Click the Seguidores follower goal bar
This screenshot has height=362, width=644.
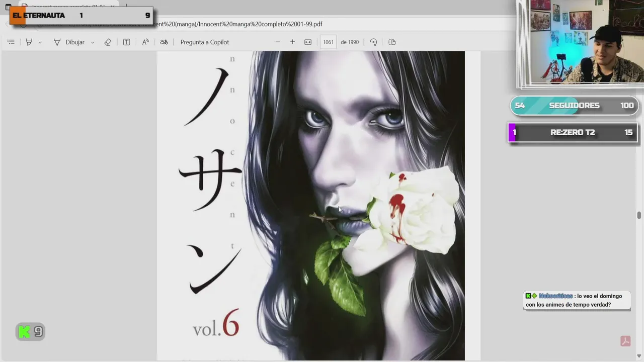(x=574, y=106)
